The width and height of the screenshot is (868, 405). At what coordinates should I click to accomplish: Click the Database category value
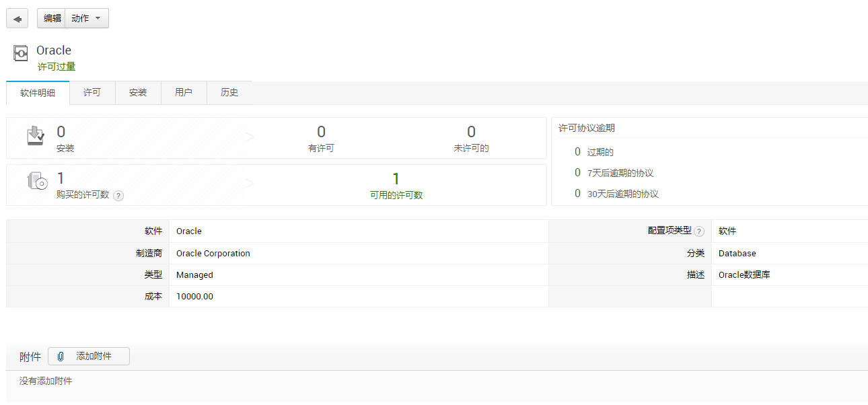(x=737, y=254)
